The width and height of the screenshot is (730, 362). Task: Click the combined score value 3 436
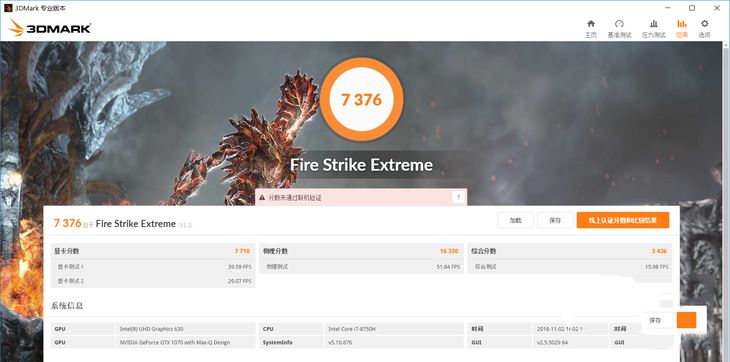tap(659, 251)
